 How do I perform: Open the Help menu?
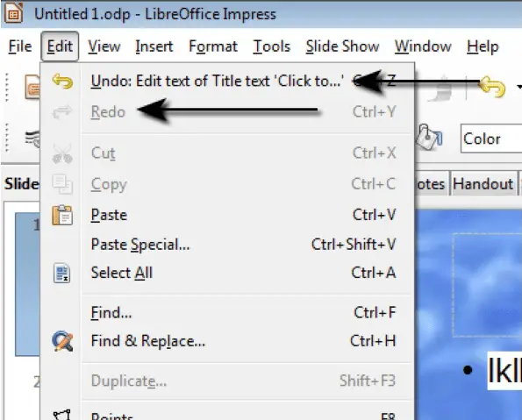[483, 46]
